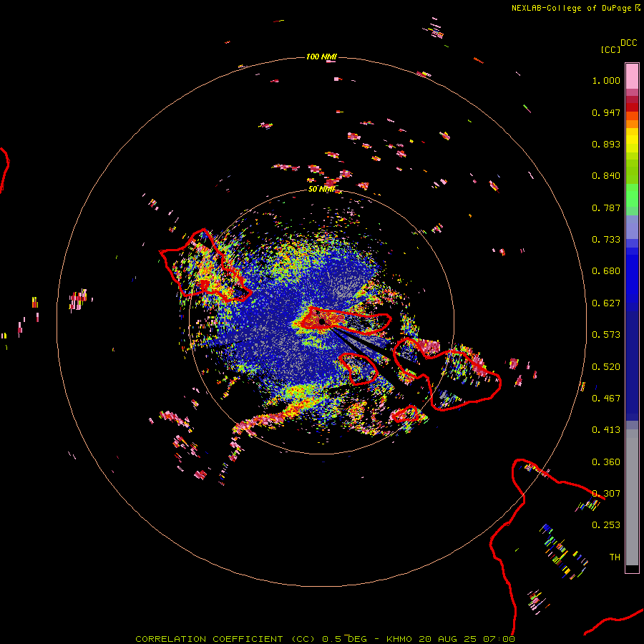The width and height of the screenshot is (644, 644).
Task: Click the 0.680 scale value
Action: click(x=606, y=271)
